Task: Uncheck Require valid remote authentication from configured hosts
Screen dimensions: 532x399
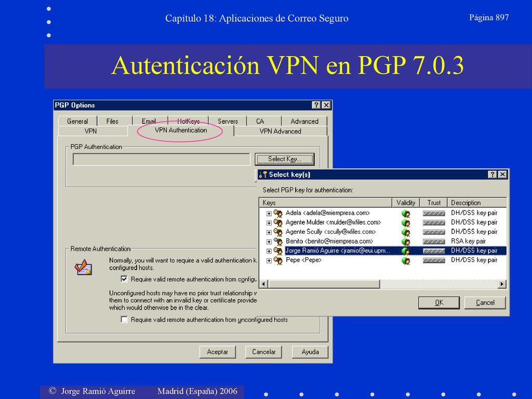Action: click(124, 279)
